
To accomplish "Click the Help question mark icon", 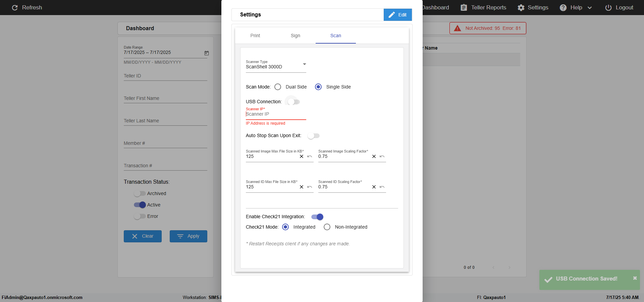I will 563,7.
